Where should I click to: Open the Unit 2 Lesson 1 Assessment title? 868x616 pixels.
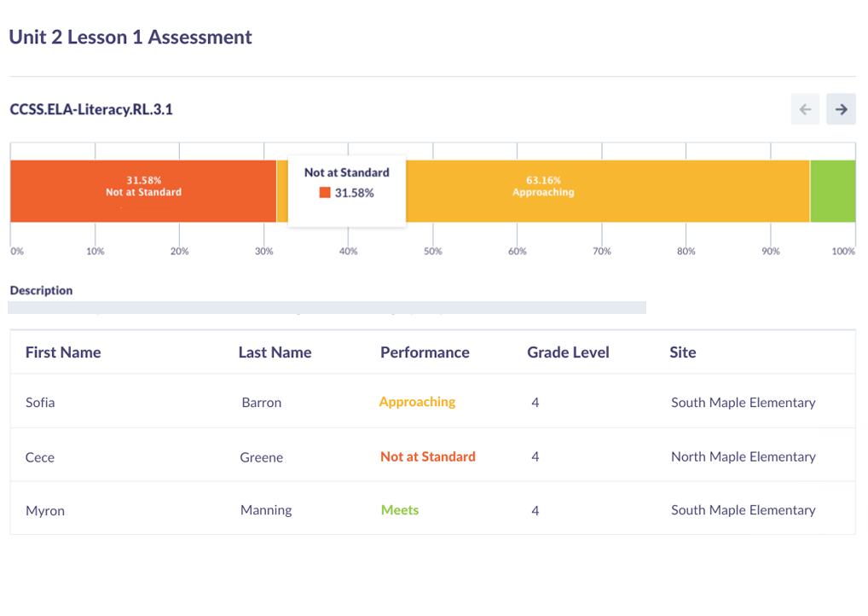130,37
